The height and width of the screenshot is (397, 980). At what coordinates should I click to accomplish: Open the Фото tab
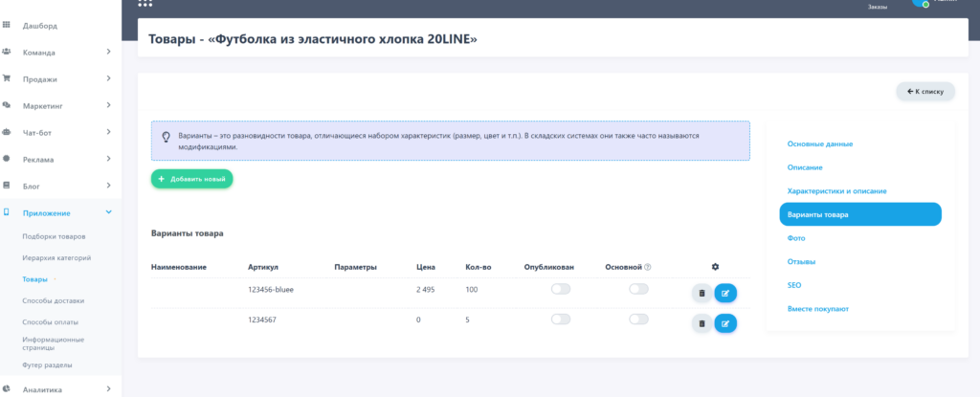pos(796,238)
